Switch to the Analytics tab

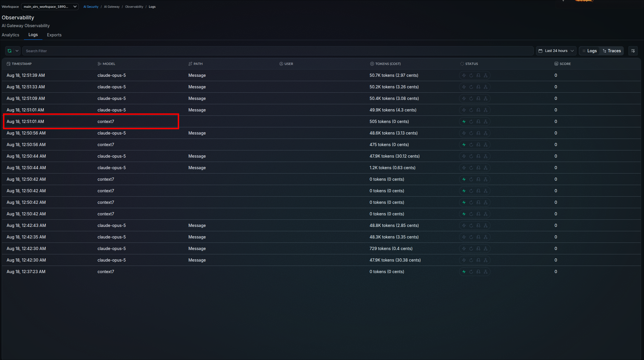[x=10, y=35]
